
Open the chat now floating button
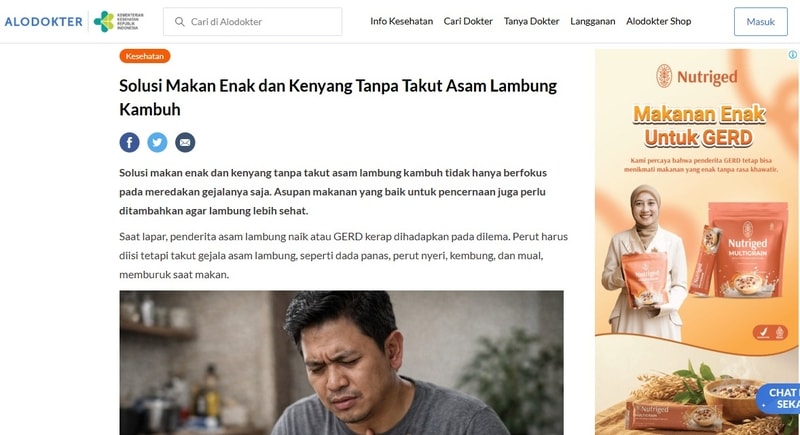pos(779,399)
